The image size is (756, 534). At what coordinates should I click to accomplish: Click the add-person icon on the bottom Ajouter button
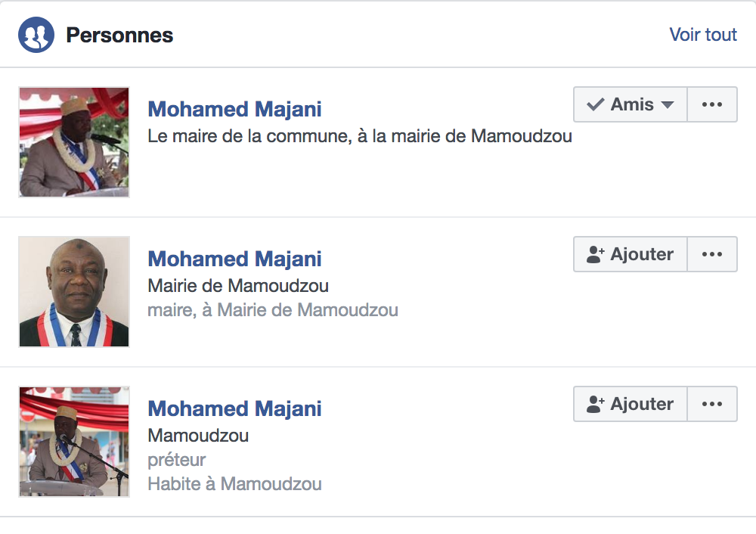[x=596, y=404]
